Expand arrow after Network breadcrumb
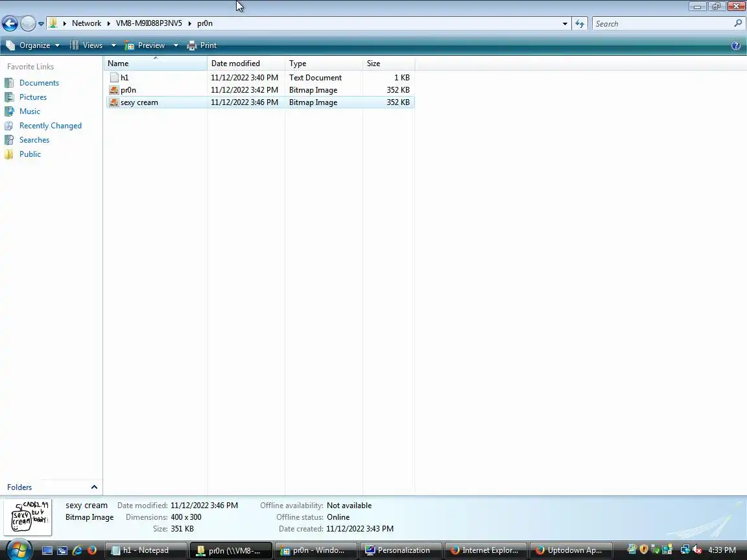This screenshot has height=560, width=747. click(x=109, y=23)
